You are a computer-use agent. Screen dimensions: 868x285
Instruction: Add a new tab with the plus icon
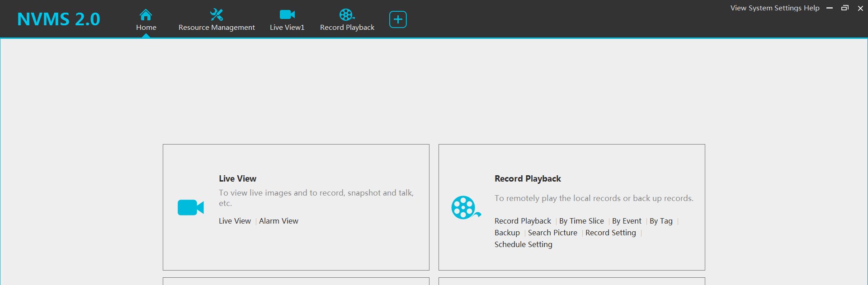pos(398,19)
